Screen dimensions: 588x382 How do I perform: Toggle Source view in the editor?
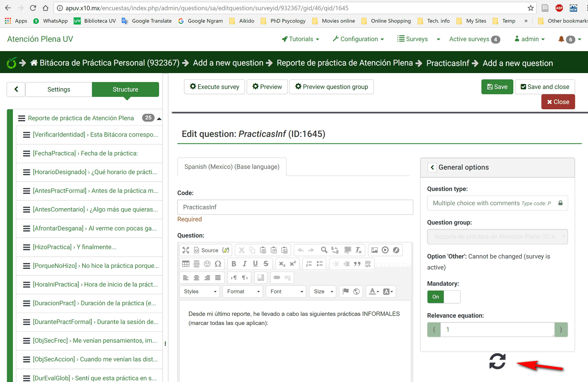(x=206, y=250)
